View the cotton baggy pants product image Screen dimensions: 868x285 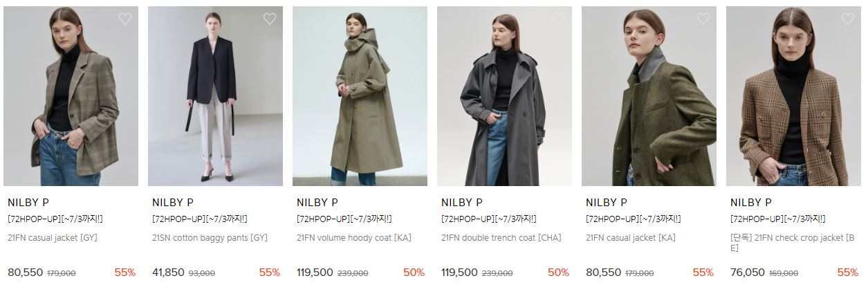pyautogui.click(x=215, y=96)
